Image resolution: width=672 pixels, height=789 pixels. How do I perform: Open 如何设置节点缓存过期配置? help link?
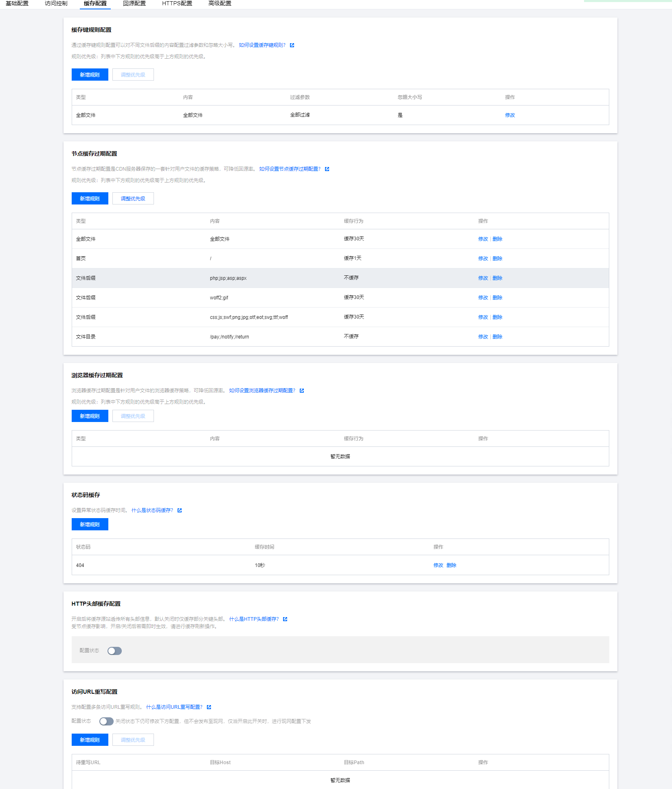[x=290, y=169]
